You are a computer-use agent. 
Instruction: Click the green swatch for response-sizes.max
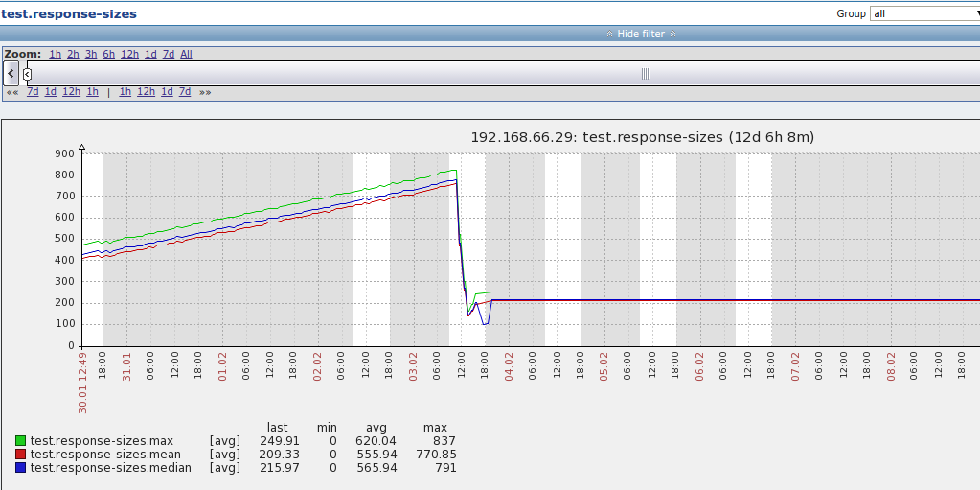coord(21,441)
